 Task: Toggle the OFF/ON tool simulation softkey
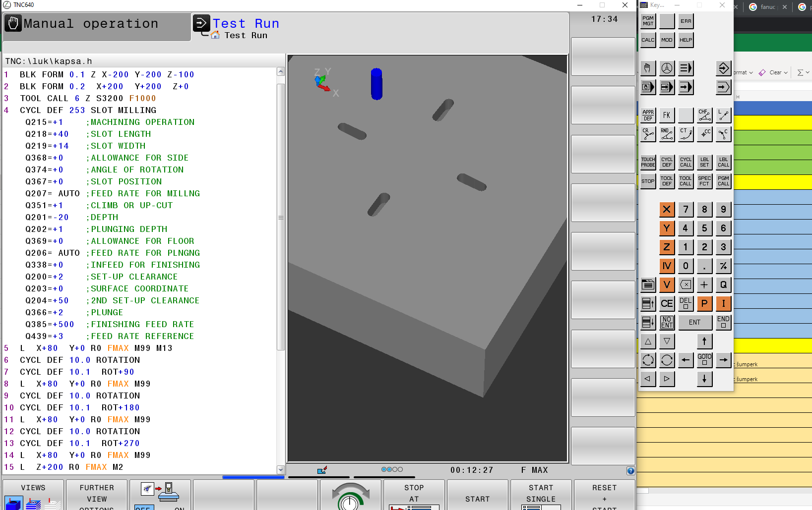(x=160, y=495)
